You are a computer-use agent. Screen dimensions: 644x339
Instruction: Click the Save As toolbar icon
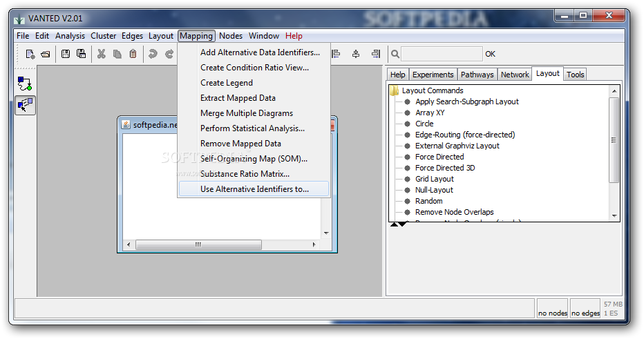(82, 53)
